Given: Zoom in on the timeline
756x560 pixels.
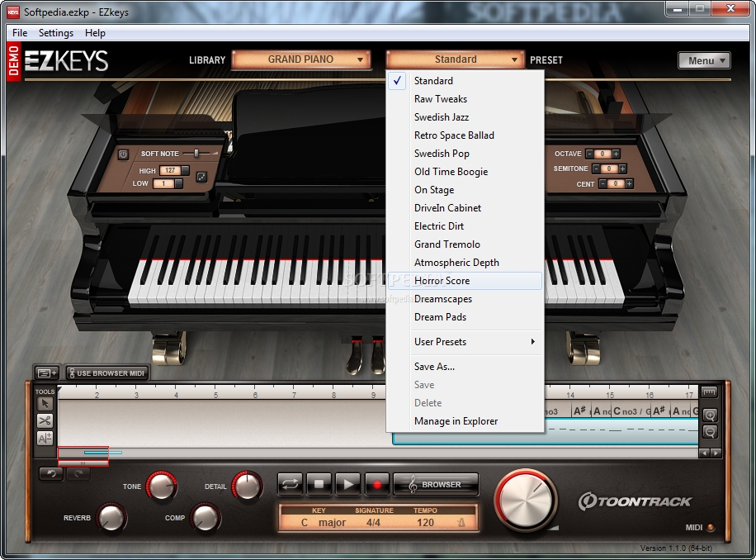Looking at the screenshot, I should (x=709, y=415).
